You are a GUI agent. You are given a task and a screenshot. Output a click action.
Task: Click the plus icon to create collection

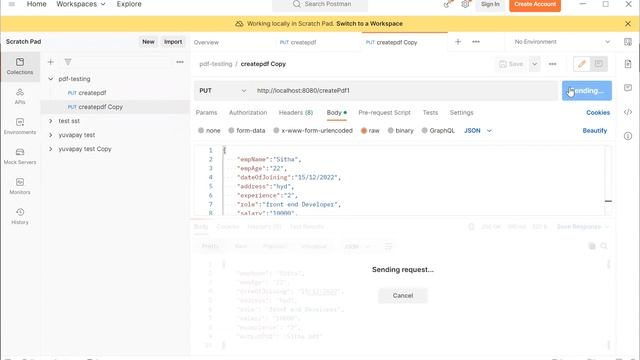pos(51,62)
